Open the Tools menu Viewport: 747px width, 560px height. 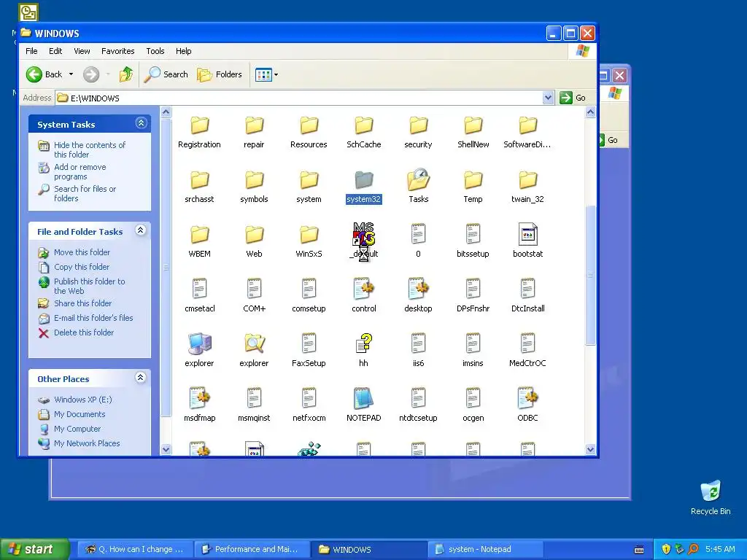155,51
